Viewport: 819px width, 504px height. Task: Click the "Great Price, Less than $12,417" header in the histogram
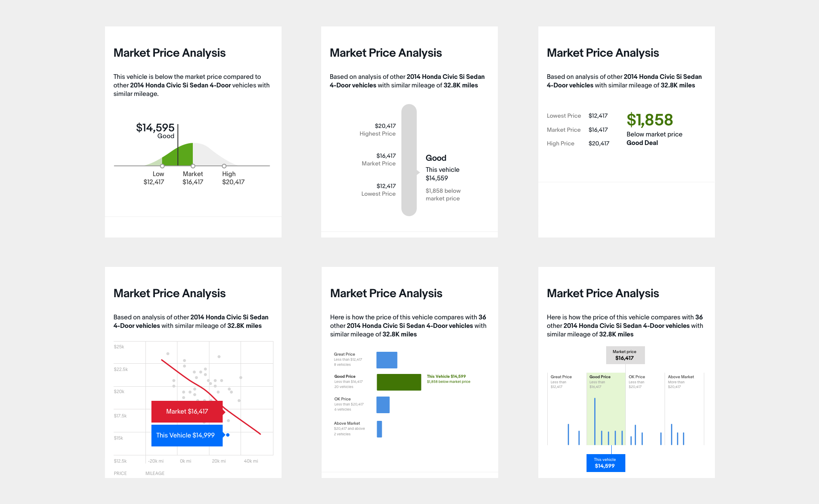coord(561,382)
